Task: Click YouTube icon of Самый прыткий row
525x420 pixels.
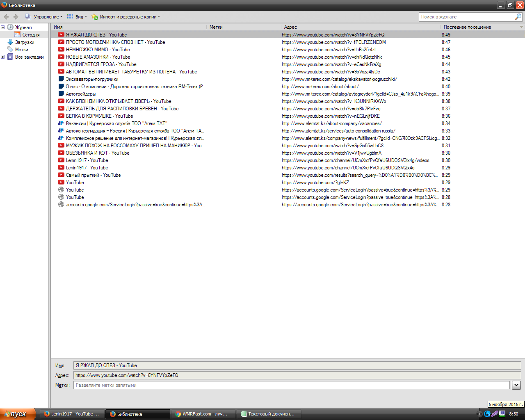Action: (61, 175)
